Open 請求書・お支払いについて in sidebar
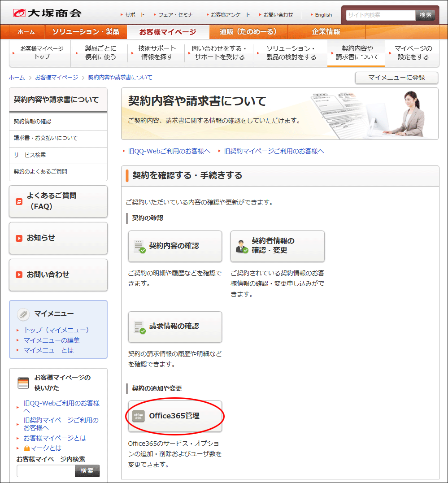The image size is (448, 483). click(58, 138)
